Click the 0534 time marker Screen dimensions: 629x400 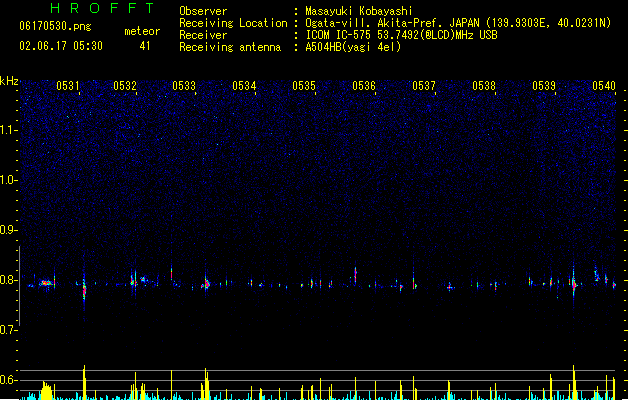[x=244, y=86]
